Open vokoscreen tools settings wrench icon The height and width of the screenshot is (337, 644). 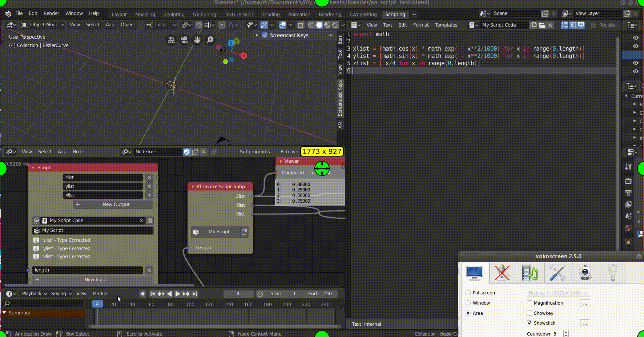coord(558,273)
